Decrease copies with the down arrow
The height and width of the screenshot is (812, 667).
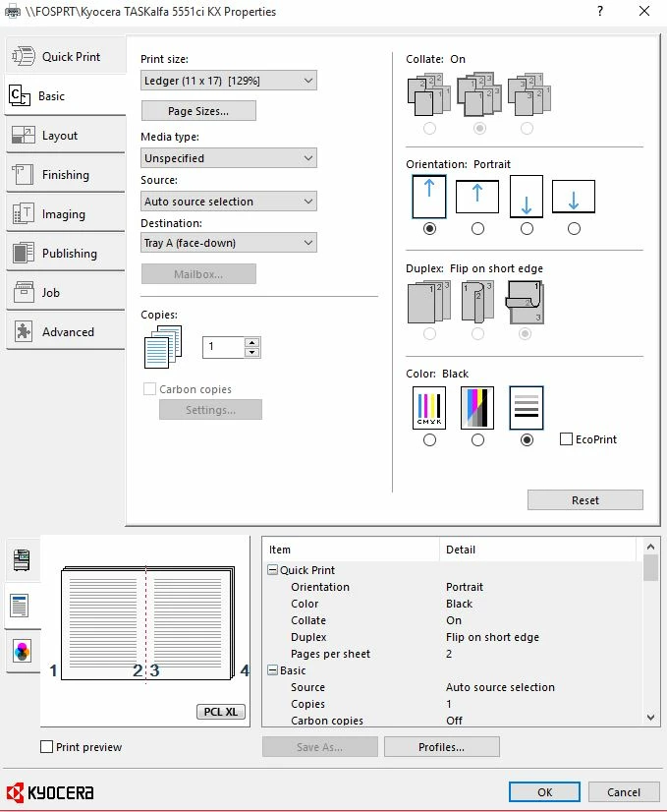[x=252, y=352]
